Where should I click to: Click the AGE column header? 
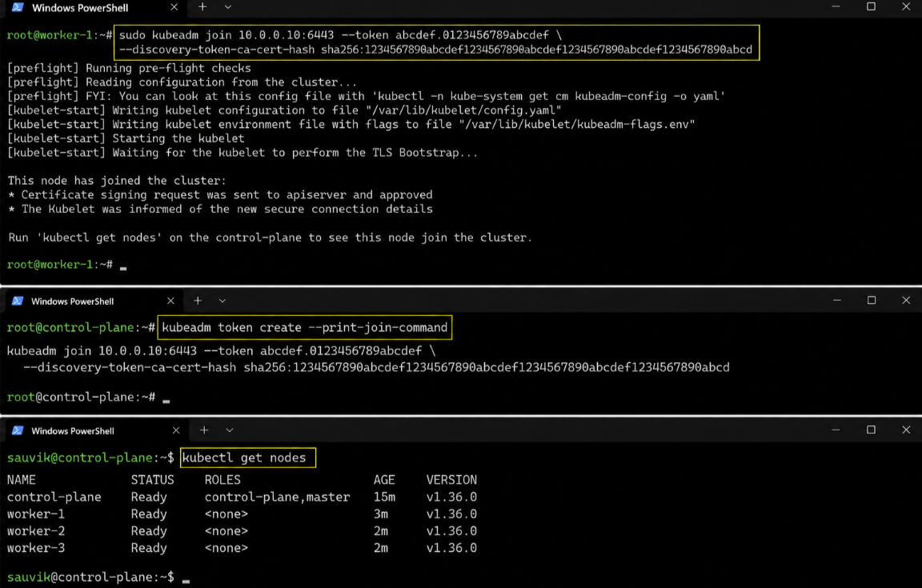click(384, 480)
